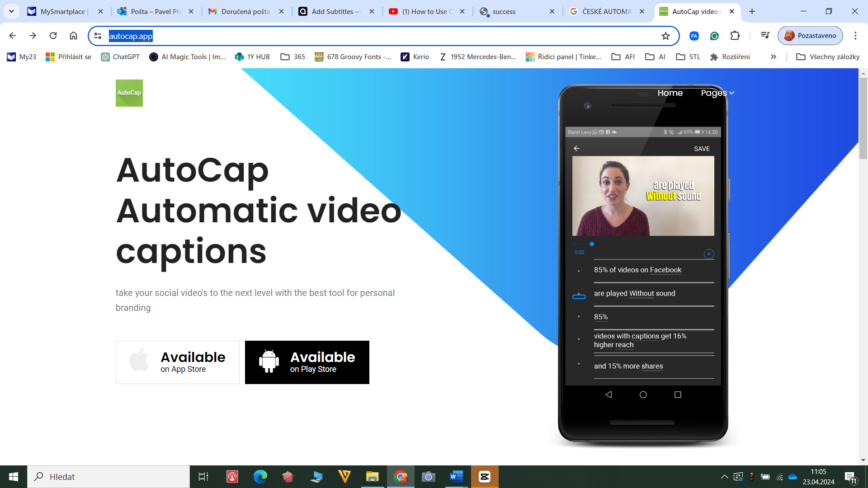Show more bookmarks chevron

(x=774, y=56)
